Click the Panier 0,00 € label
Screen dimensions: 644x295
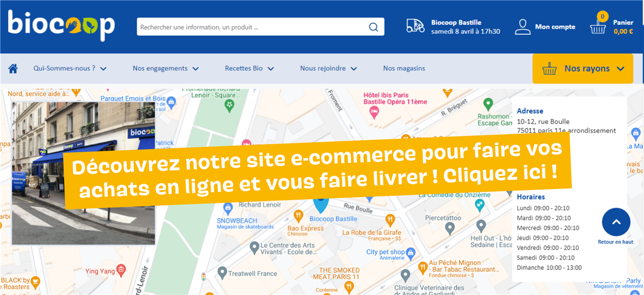623,27
